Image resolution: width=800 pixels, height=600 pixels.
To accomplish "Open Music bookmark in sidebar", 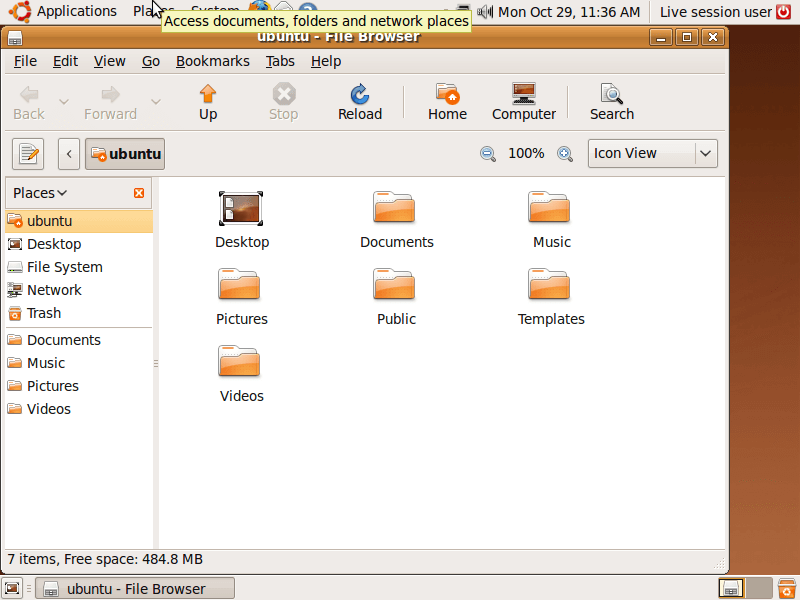I will (79, 363).
